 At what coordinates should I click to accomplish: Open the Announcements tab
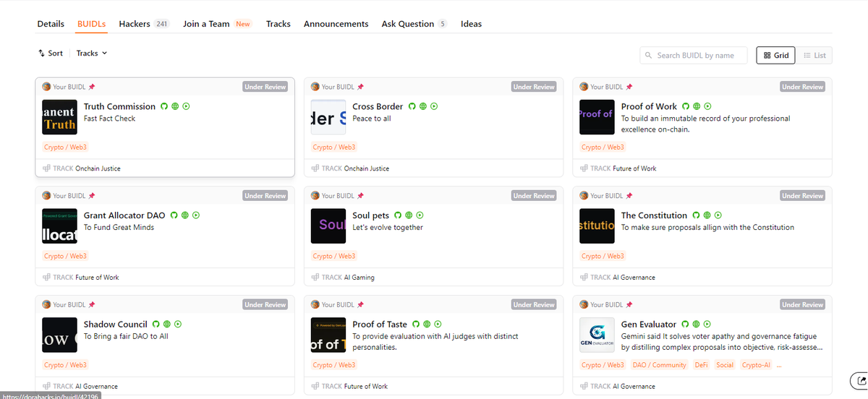tap(336, 24)
